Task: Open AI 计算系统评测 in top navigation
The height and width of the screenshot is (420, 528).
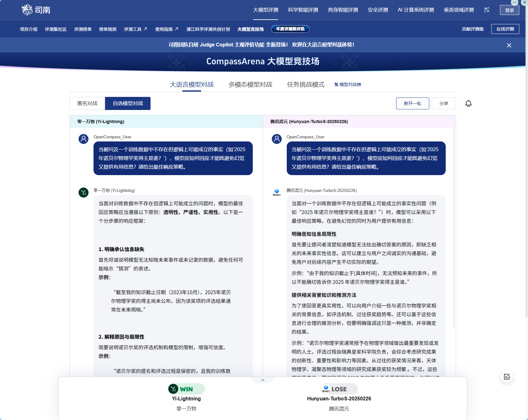Action: (x=416, y=10)
